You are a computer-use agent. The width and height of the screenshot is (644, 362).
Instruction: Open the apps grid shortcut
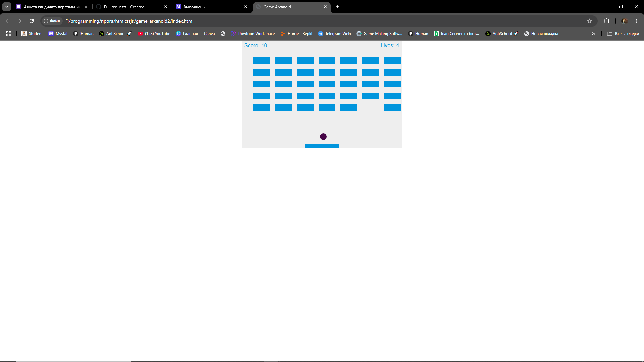[x=9, y=34]
